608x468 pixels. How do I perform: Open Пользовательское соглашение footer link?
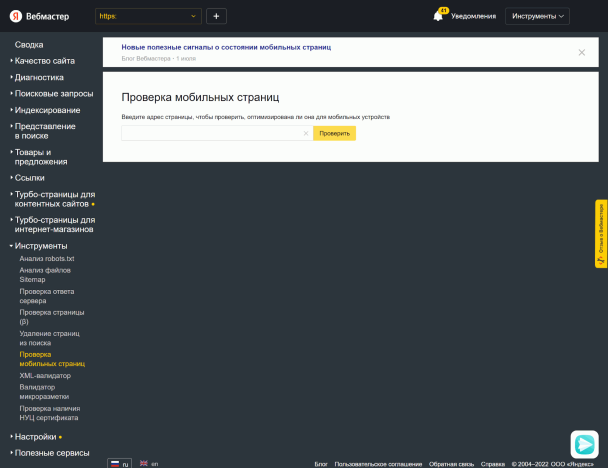pos(378,464)
